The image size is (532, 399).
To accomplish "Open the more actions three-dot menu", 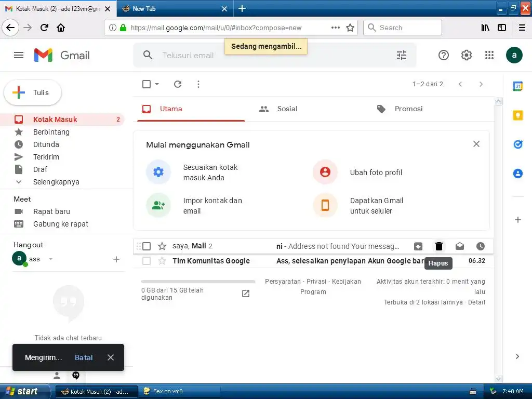I will coord(198,84).
